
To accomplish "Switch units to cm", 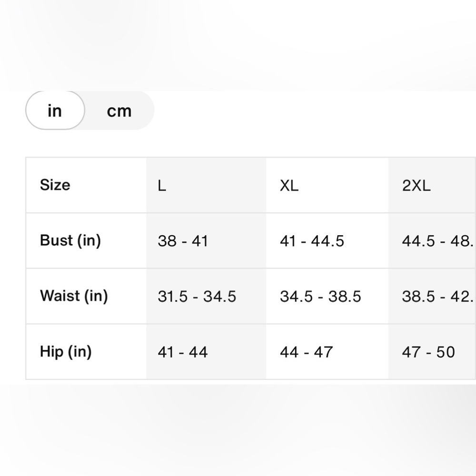I will [x=119, y=111].
